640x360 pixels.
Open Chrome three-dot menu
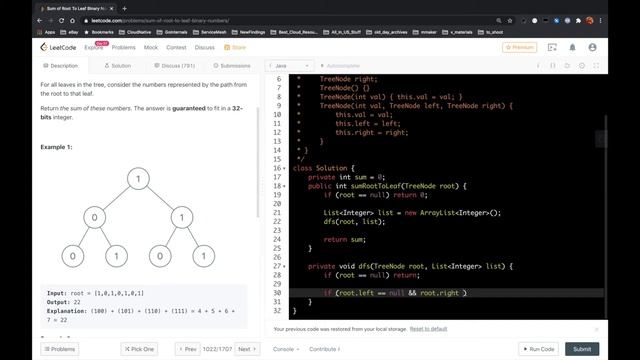pos(600,20)
